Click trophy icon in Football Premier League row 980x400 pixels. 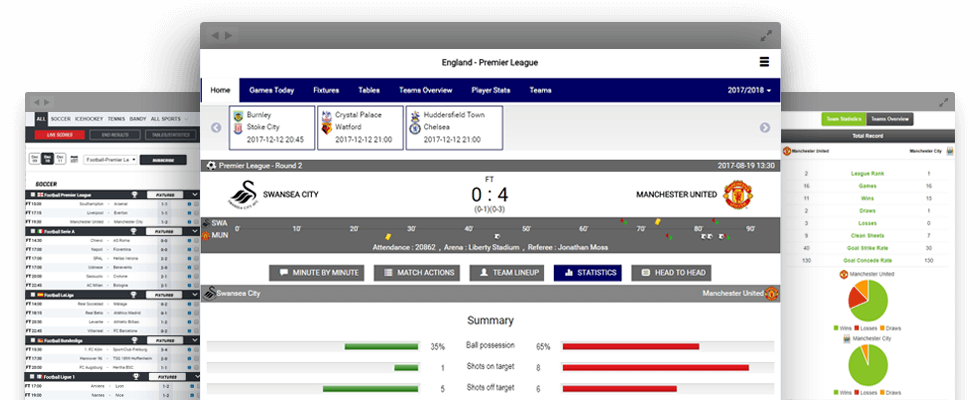point(134,195)
